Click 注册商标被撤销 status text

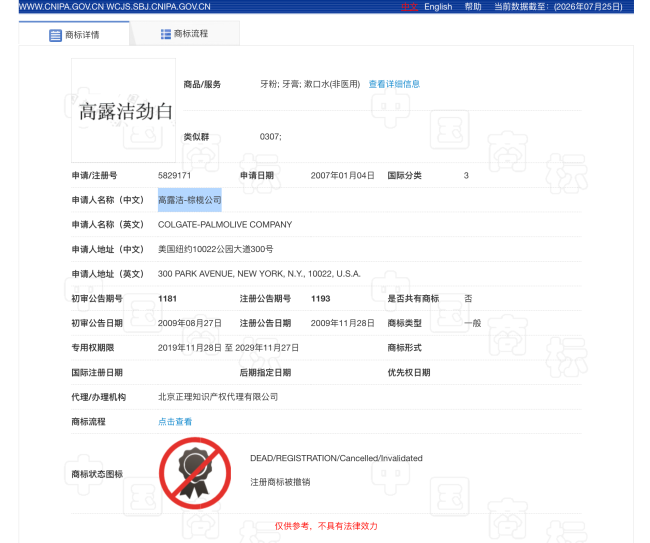(280, 482)
